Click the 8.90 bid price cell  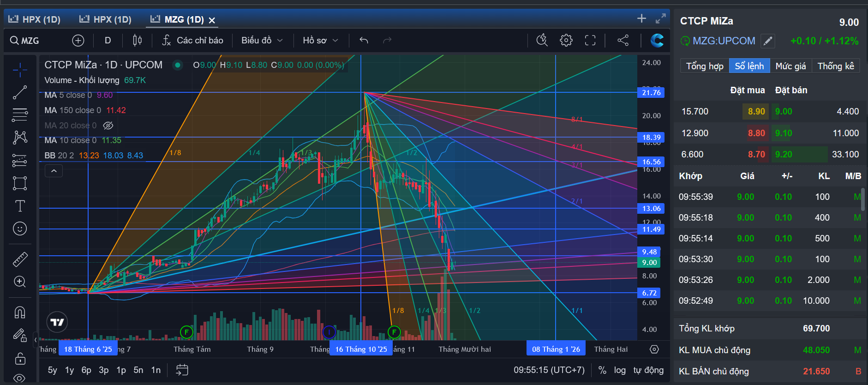[x=756, y=111]
